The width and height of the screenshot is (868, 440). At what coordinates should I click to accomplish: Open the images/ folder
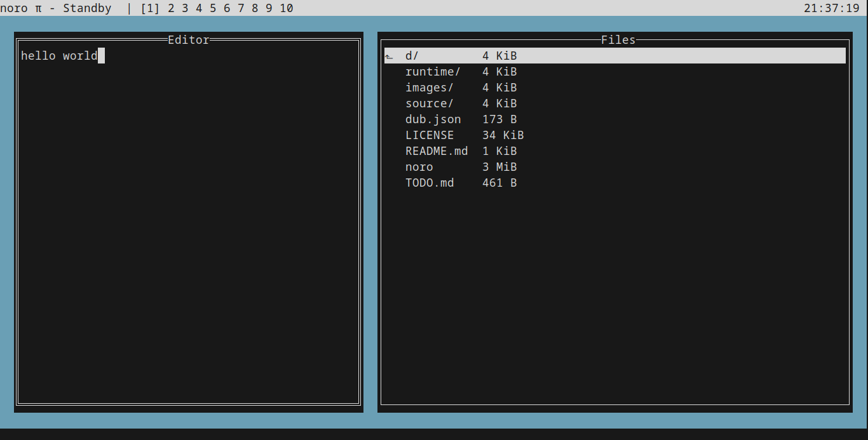(430, 88)
